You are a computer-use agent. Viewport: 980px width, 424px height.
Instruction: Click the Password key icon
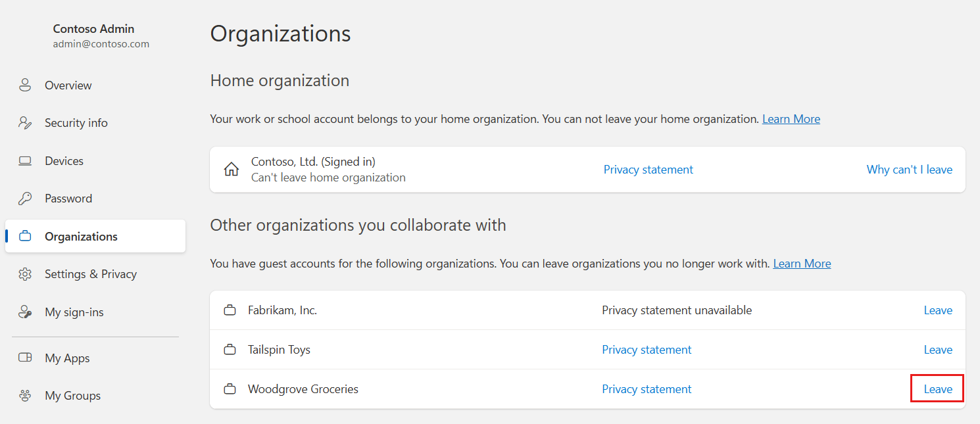click(x=25, y=199)
